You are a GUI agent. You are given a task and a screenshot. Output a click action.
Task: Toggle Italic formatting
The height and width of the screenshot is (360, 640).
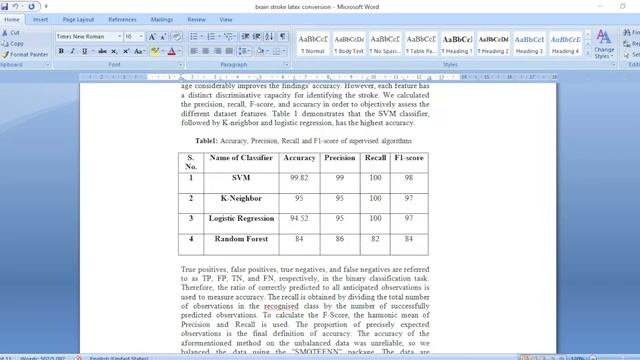click(x=73, y=51)
